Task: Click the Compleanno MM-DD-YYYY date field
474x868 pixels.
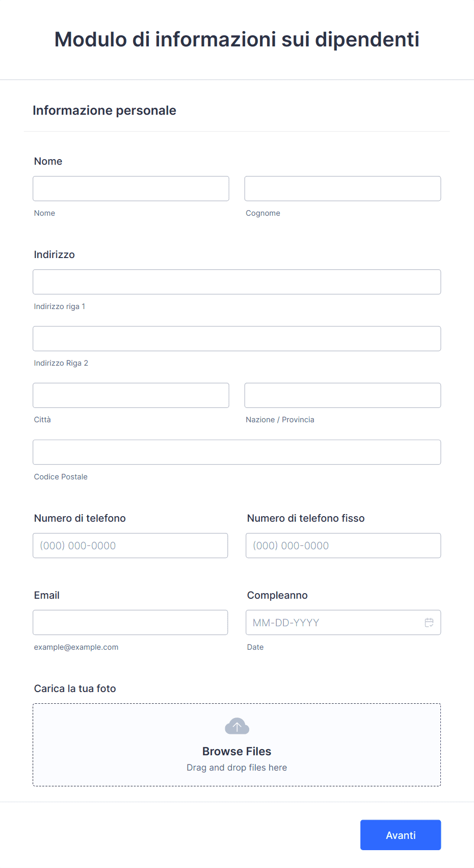Action: pyautogui.click(x=344, y=623)
